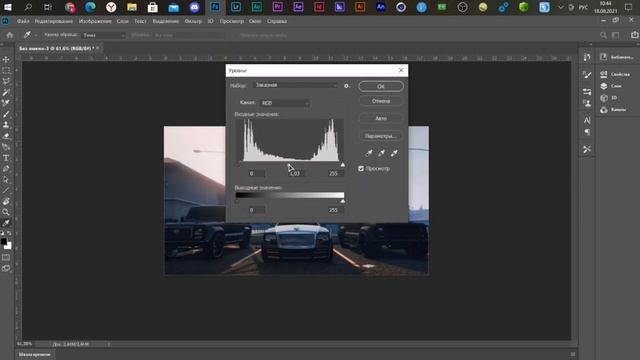Select the Hand tool
This screenshot has height=360, width=640.
click(x=6, y=201)
